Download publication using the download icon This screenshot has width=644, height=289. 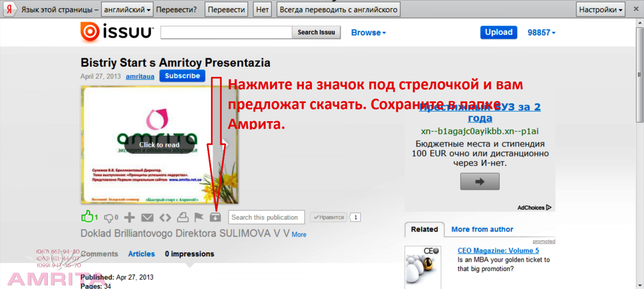point(215,217)
